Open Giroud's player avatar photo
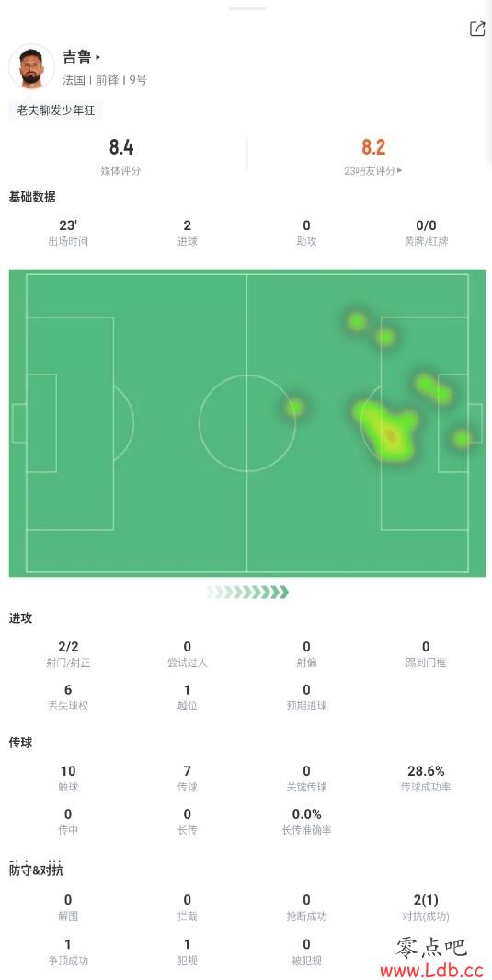This screenshot has height=980, width=492. pyautogui.click(x=31, y=66)
